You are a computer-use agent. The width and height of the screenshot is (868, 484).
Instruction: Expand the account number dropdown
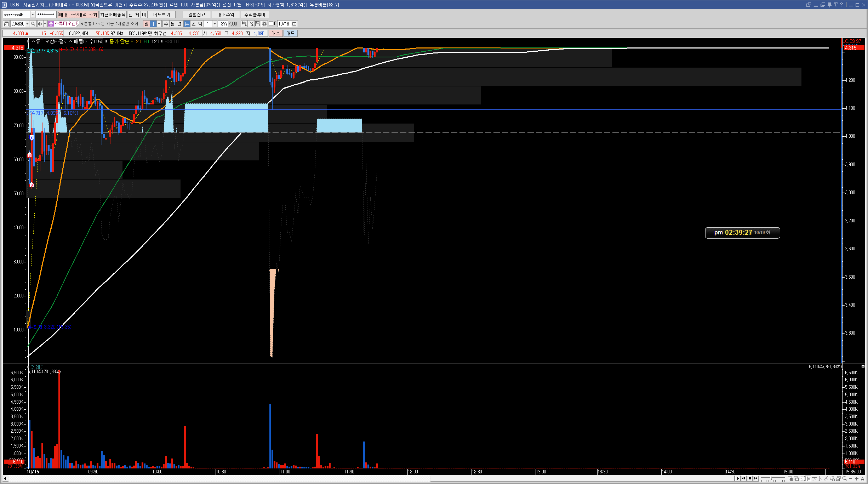tap(33, 15)
